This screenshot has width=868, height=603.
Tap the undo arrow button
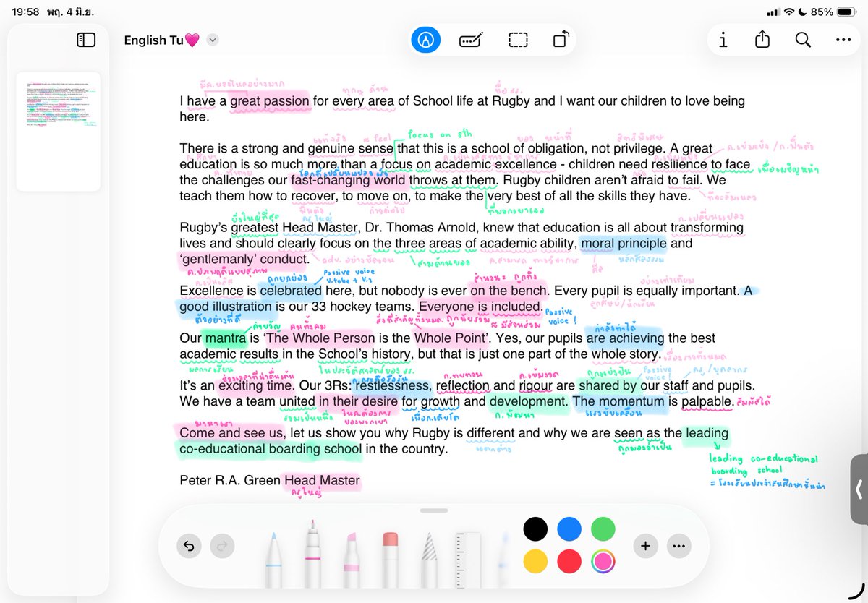point(189,546)
